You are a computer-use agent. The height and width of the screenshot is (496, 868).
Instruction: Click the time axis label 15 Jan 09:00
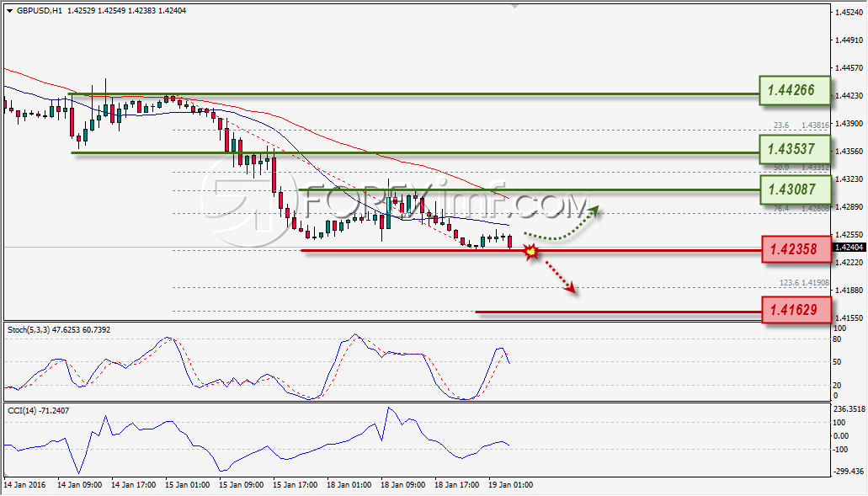tap(242, 485)
